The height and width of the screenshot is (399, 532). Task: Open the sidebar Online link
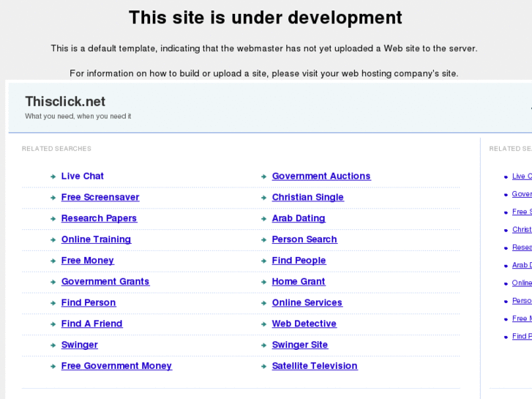coord(522,283)
